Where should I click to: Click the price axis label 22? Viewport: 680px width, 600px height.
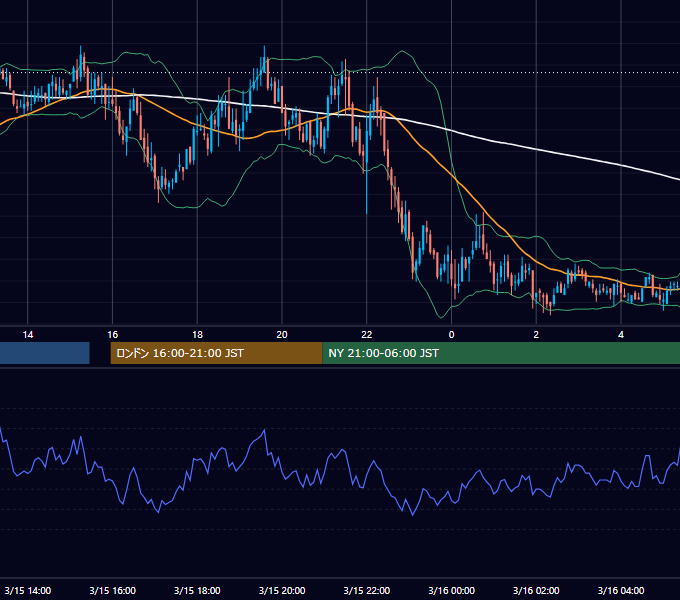click(367, 335)
